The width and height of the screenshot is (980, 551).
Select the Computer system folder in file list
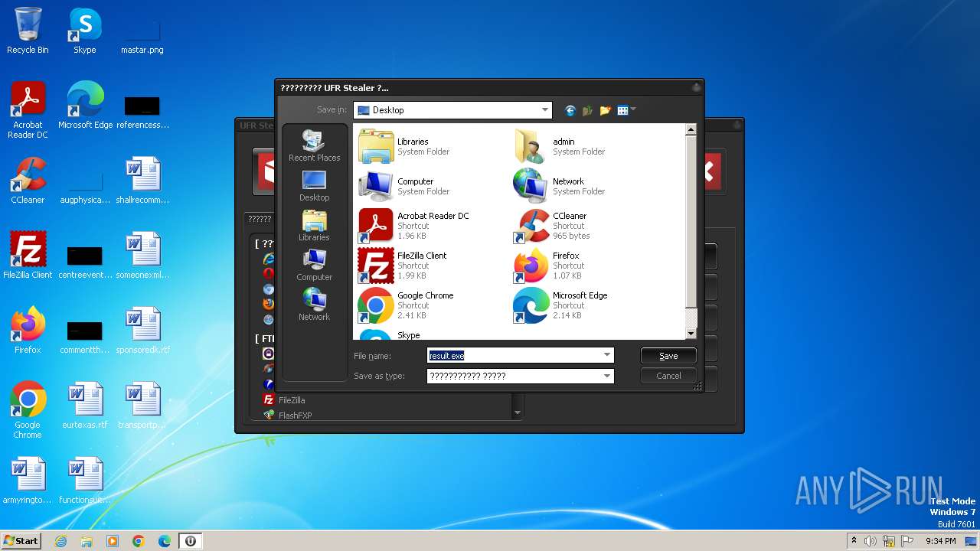[x=404, y=186]
